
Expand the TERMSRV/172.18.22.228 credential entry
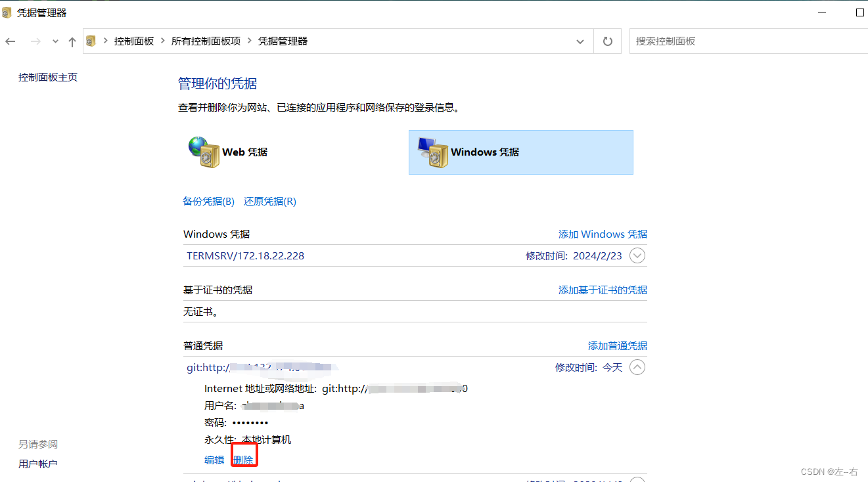tap(636, 255)
